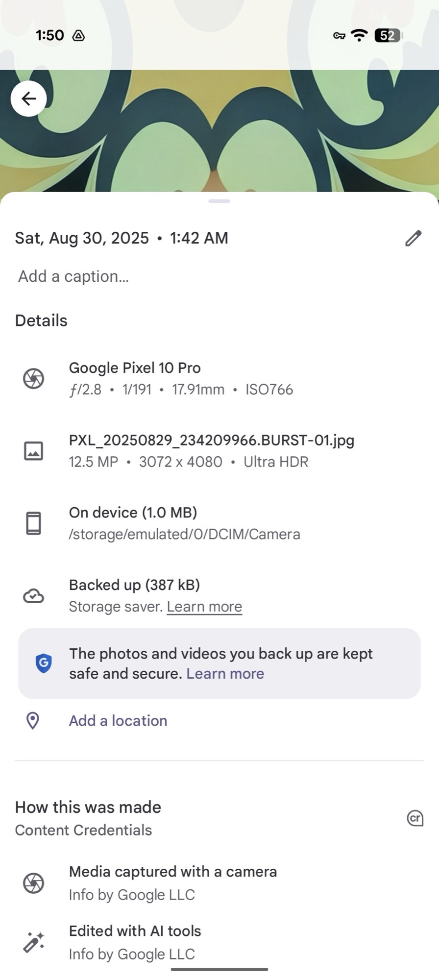This screenshot has width=439, height=980.
Task: Tap the Wi-Fi status bar icon
Action: [360, 35]
